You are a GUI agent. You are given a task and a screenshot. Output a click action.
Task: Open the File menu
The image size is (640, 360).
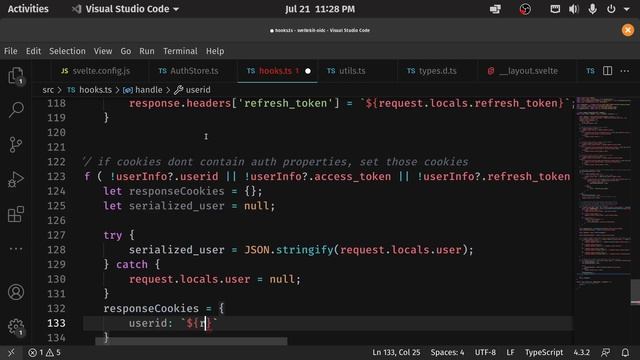click(11, 51)
